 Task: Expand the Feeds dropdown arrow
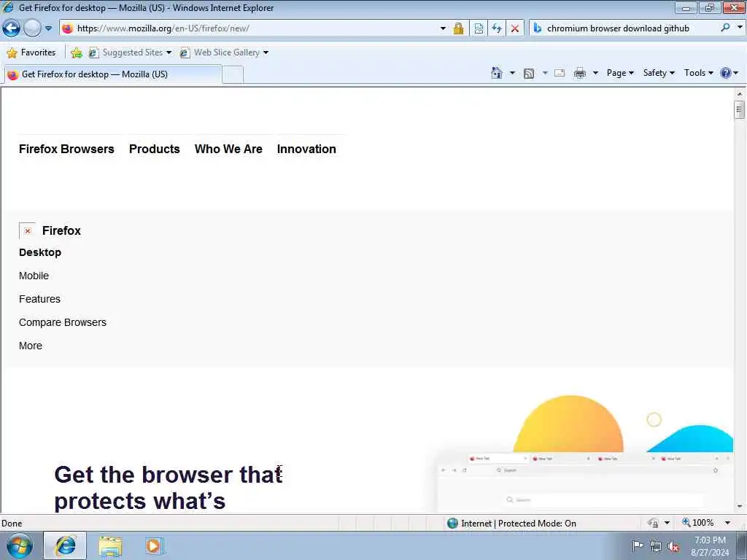tap(545, 73)
